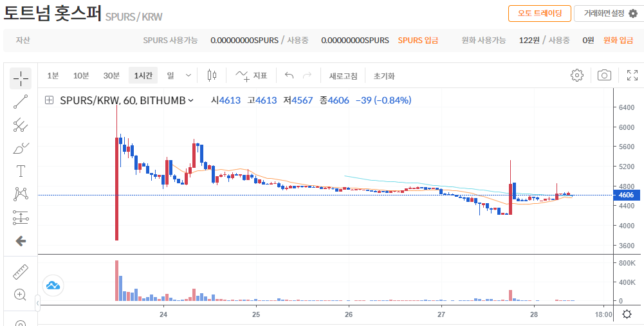Switch to 1분 interval
Screen dimensions: 644x326
click(x=53, y=75)
